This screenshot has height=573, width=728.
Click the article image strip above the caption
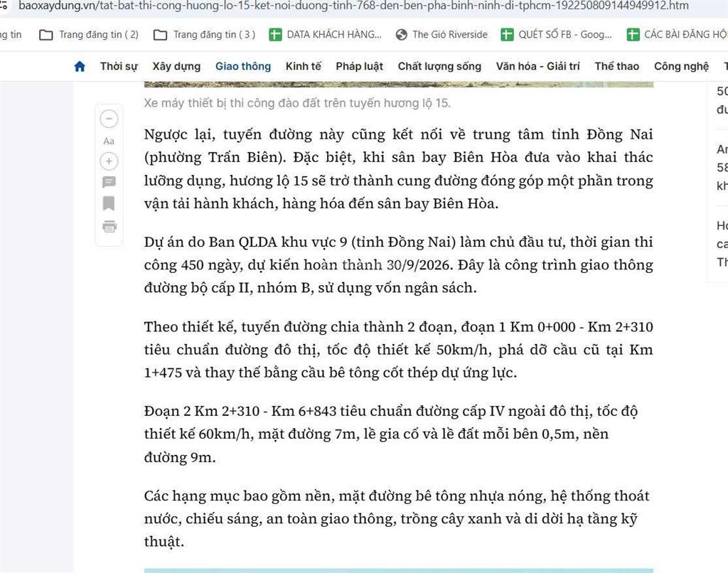point(398,85)
